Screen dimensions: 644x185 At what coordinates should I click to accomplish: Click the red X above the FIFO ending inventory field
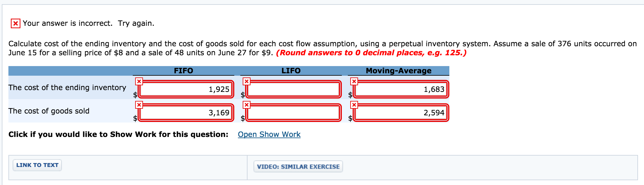coord(139,81)
